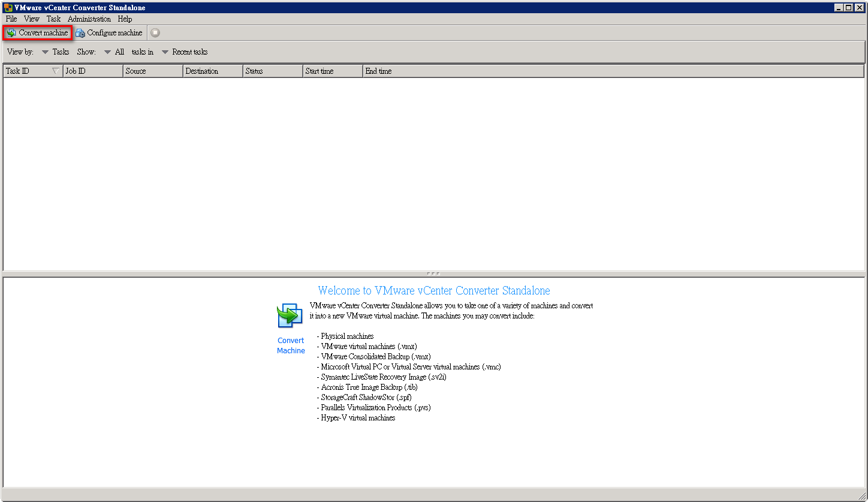Expand the Show All dropdown
The height and width of the screenshot is (502, 868).
click(x=114, y=52)
